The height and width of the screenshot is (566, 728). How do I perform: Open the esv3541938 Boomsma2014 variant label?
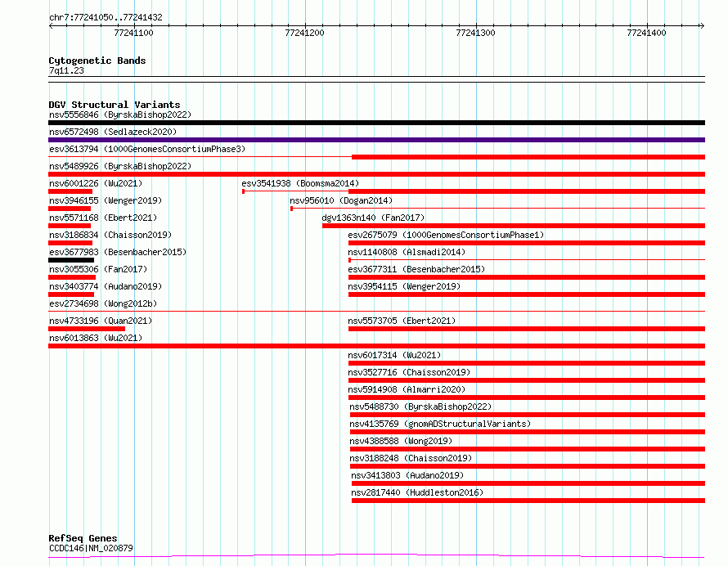[299, 183]
